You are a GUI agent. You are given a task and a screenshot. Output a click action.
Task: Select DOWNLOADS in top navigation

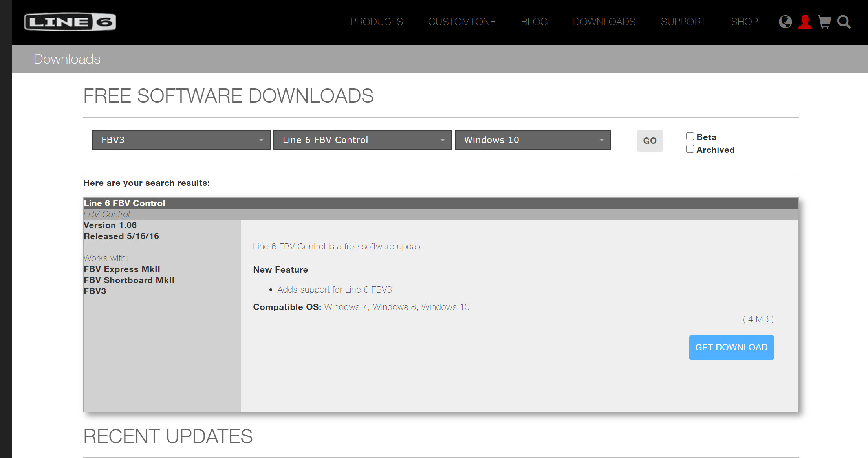pos(604,22)
